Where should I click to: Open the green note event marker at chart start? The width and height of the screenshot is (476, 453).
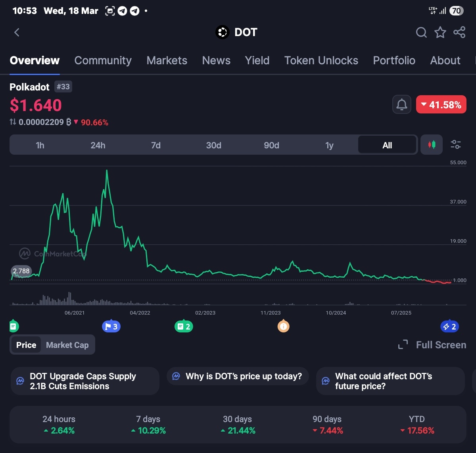(x=13, y=326)
